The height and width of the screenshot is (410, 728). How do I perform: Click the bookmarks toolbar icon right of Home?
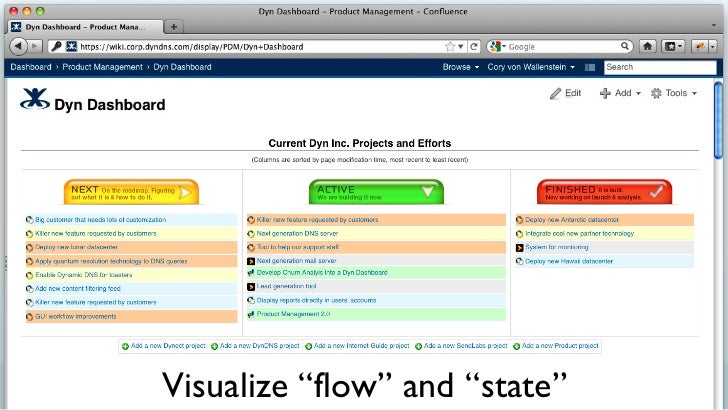tap(673, 46)
